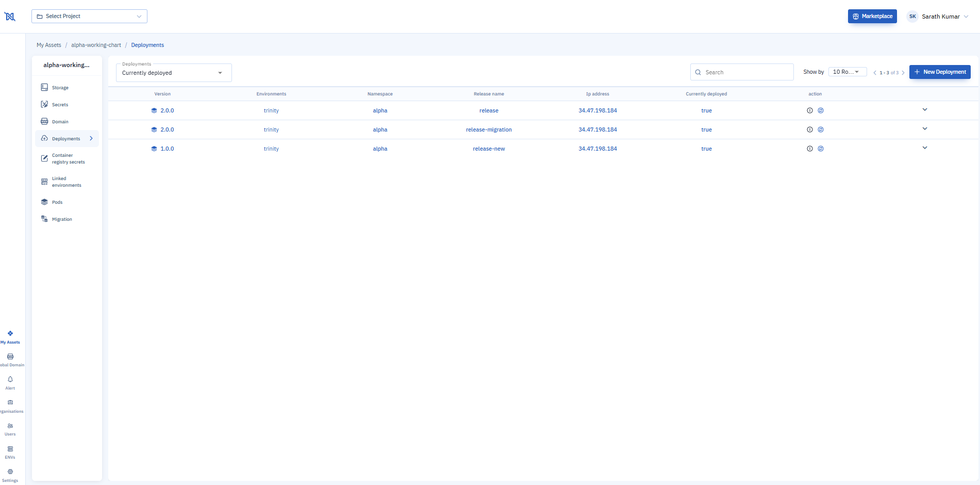Click info icon for the release row
This screenshot has width=980, height=485.
tap(810, 110)
